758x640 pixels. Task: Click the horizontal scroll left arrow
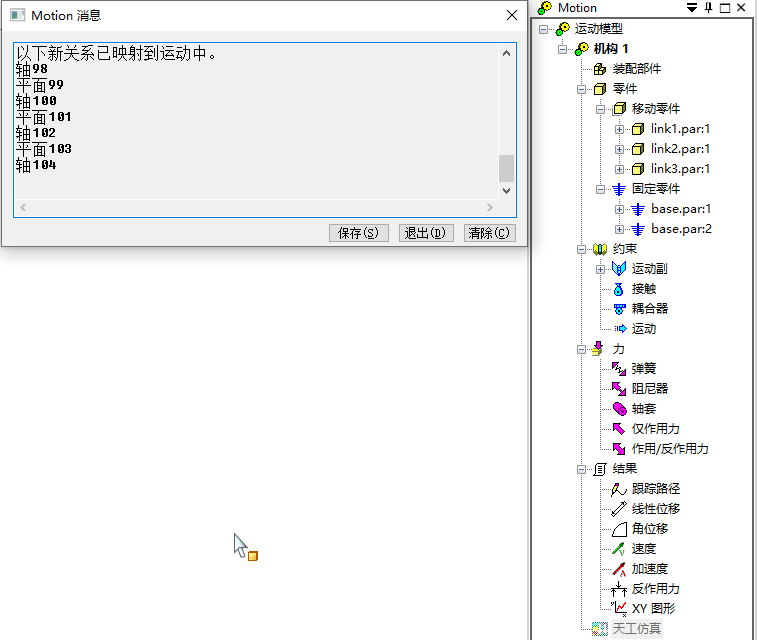(23, 207)
